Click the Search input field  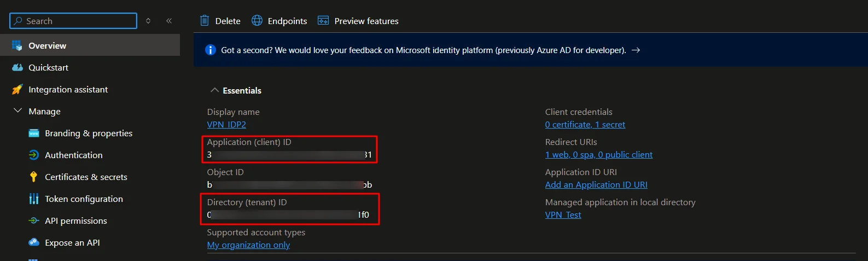(73, 21)
